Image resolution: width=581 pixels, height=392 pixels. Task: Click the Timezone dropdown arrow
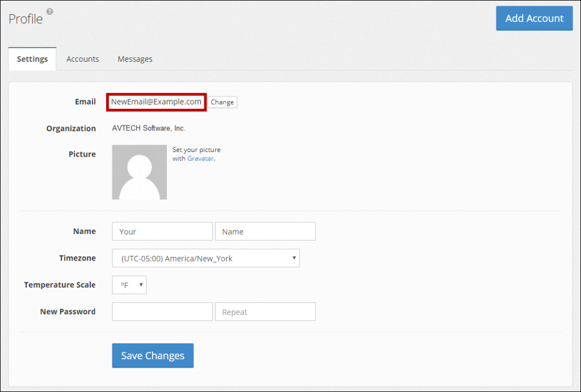click(x=294, y=258)
